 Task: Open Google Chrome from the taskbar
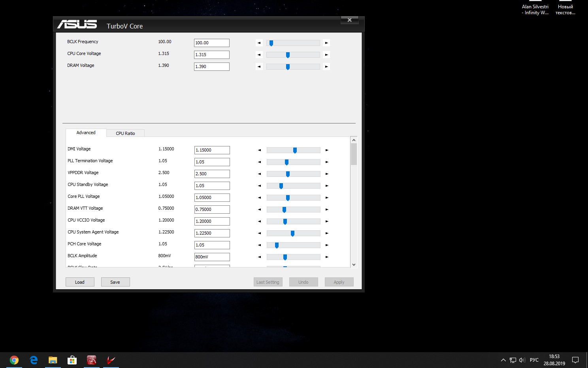(14, 360)
